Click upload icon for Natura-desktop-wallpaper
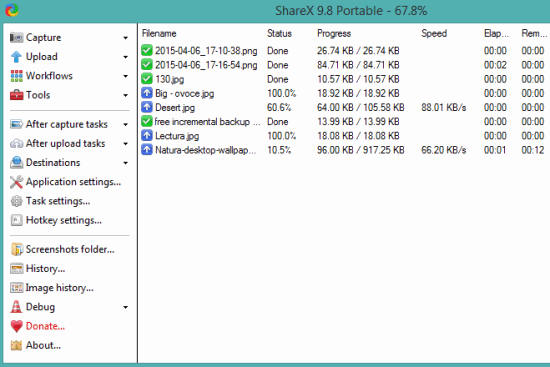Screen dimensions: 550x367 (147, 150)
